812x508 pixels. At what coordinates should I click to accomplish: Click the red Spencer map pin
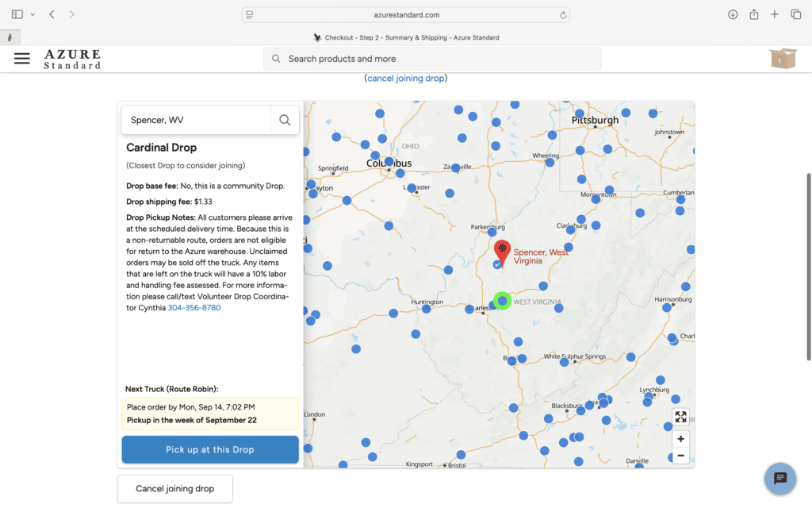pos(502,252)
